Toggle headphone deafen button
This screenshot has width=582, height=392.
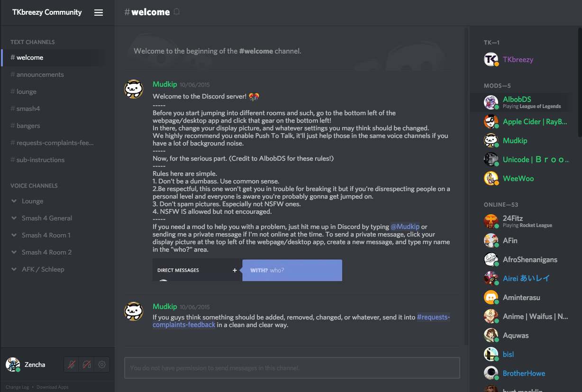pos(87,365)
